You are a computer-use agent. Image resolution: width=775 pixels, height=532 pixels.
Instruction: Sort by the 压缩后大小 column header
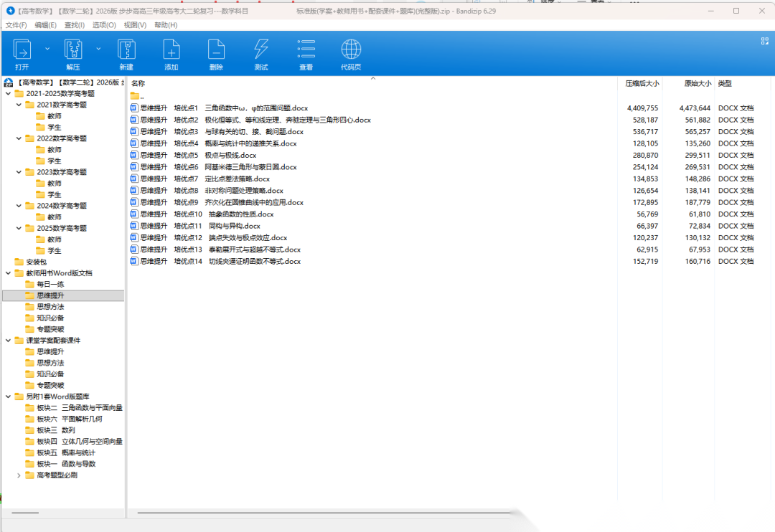642,83
